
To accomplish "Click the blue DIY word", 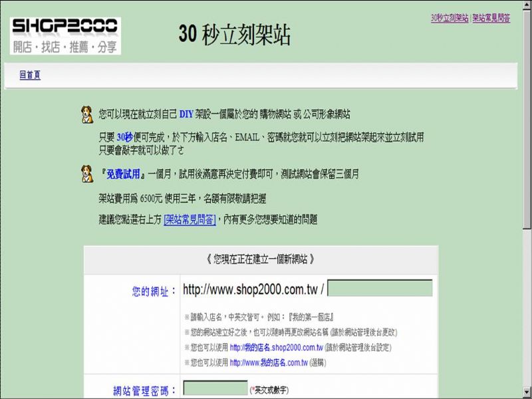I will pyautogui.click(x=186, y=114).
